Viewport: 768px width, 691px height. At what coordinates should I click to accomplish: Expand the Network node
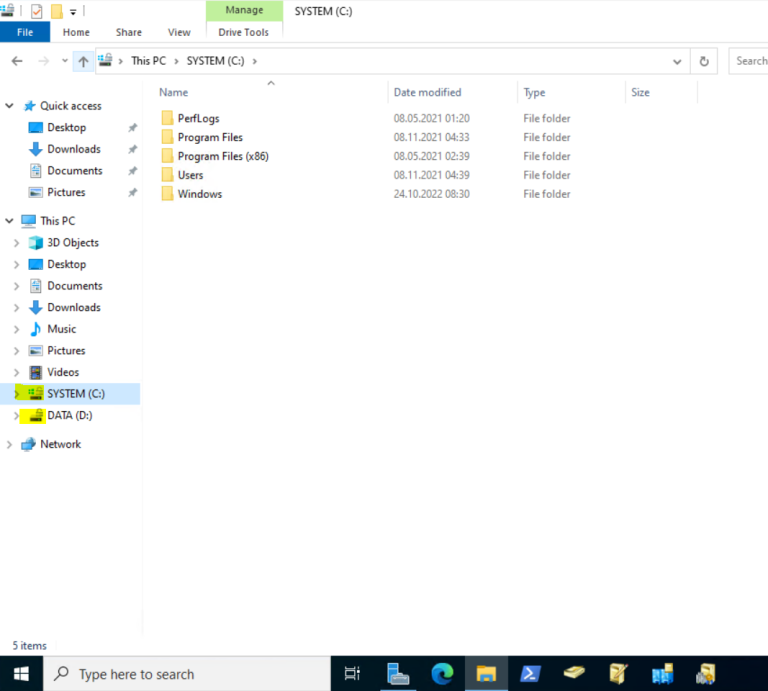(x=9, y=445)
